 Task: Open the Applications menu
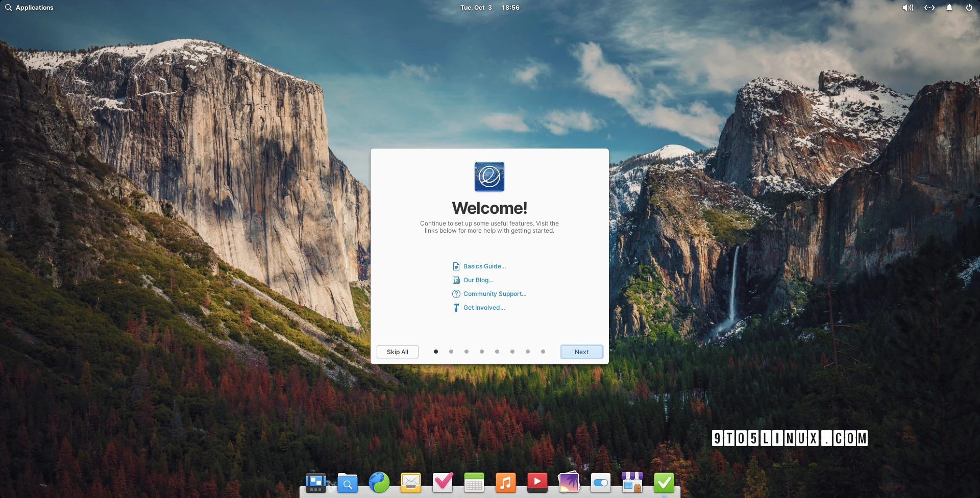click(29, 8)
